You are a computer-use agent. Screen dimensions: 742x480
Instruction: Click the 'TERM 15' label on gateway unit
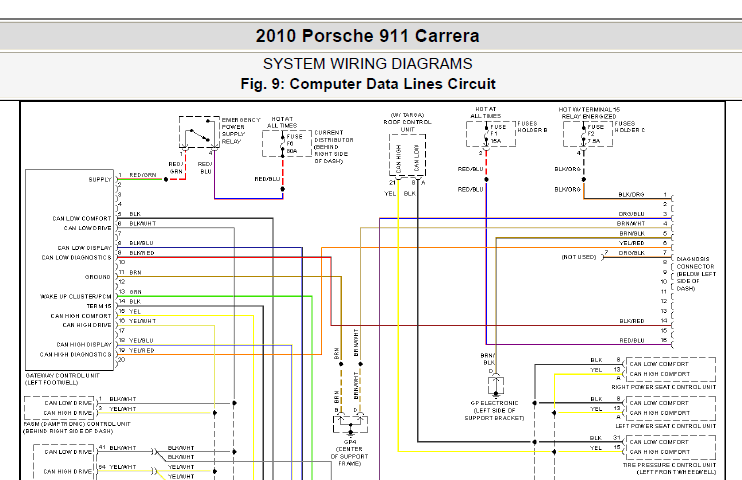(99, 306)
